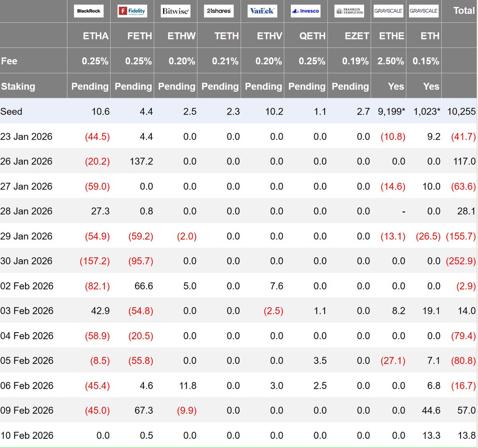The width and height of the screenshot is (478, 448).
Task: Click the VanEck logo
Action: point(262,11)
